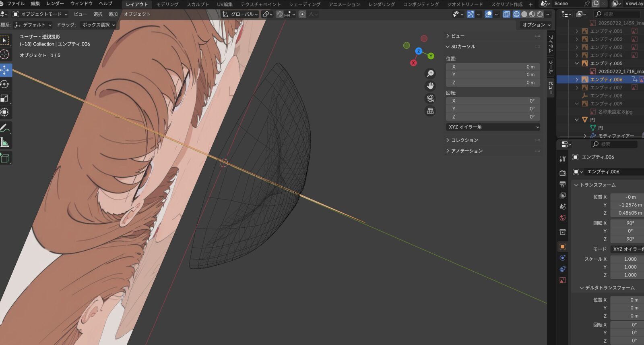Image resolution: width=644 pixels, height=345 pixels.
Task: Open the XYZ Euler dropdown in 3D Cursor panel
Action: coord(493,127)
